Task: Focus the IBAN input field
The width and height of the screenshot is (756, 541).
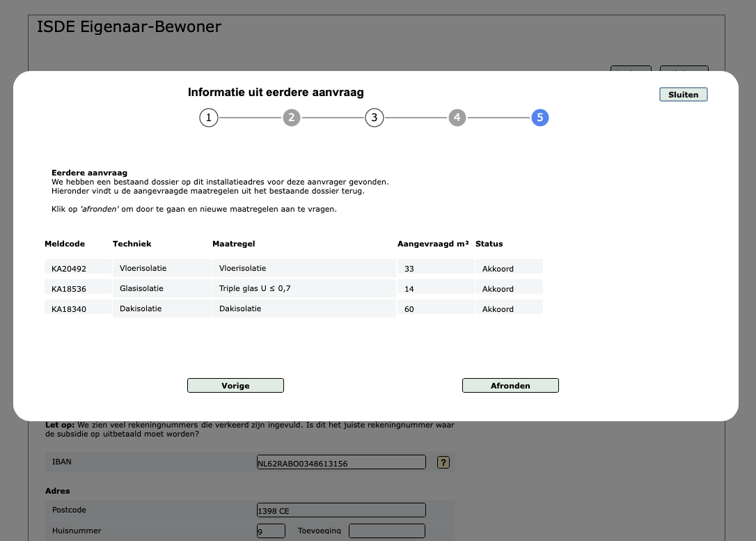Action: [x=341, y=462]
